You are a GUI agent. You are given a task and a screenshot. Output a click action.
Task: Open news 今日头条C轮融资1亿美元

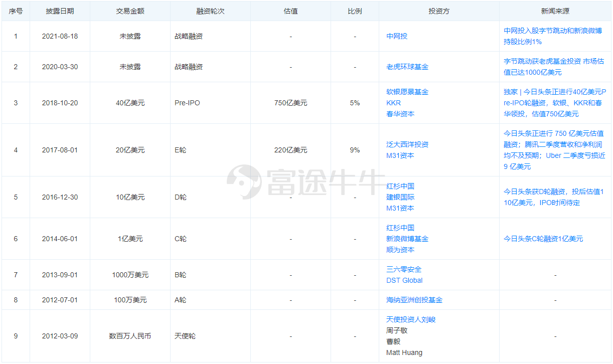[543, 239]
